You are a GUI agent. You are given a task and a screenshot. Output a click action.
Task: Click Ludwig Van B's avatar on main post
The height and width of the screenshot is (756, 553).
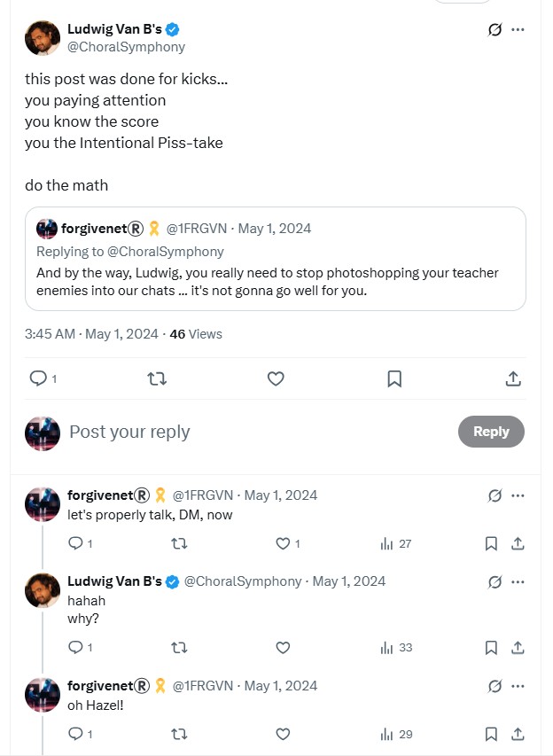click(x=43, y=37)
